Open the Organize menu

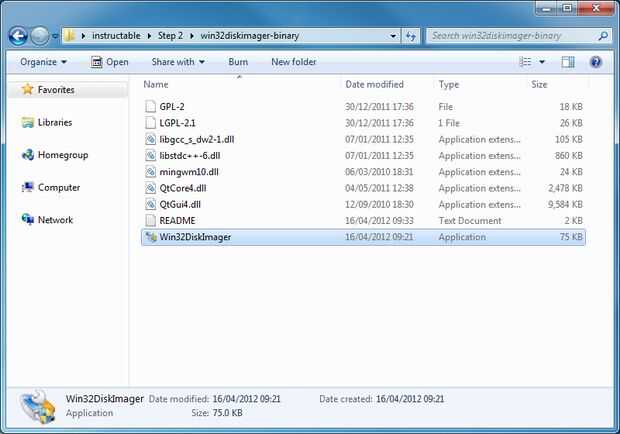(x=43, y=62)
